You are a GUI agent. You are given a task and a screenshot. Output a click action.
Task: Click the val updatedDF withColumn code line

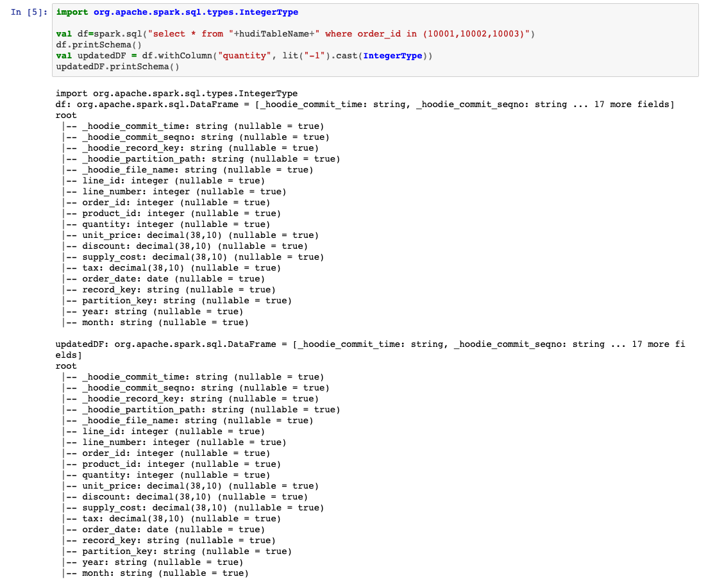pyautogui.click(x=244, y=56)
